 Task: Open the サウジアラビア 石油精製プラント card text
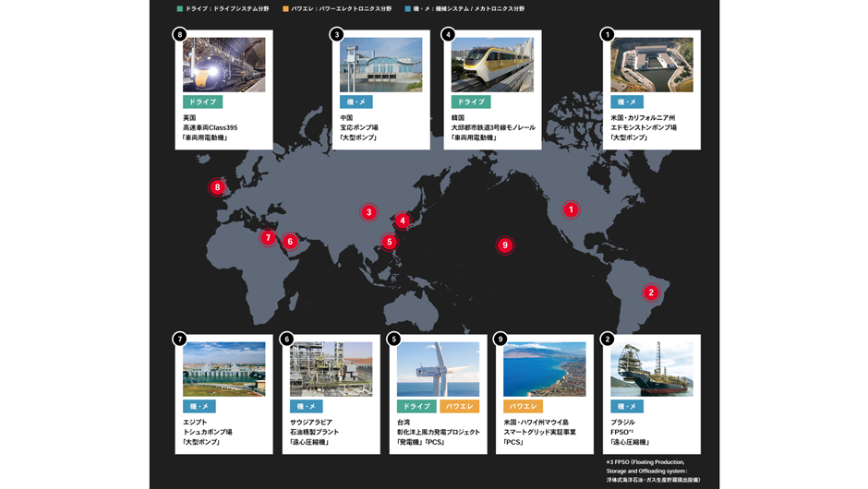(x=315, y=431)
